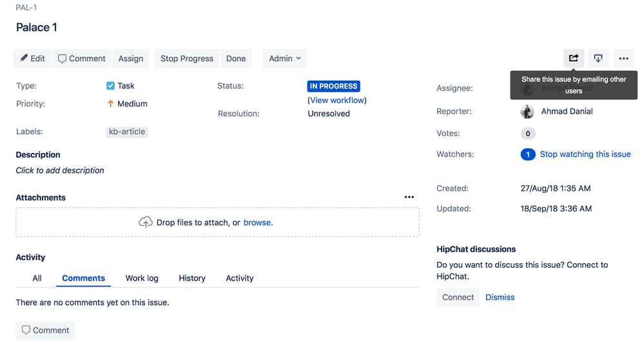The height and width of the screenshot is (347, 644).
Task: Click the top Comment button
Action: click(81, 59)
